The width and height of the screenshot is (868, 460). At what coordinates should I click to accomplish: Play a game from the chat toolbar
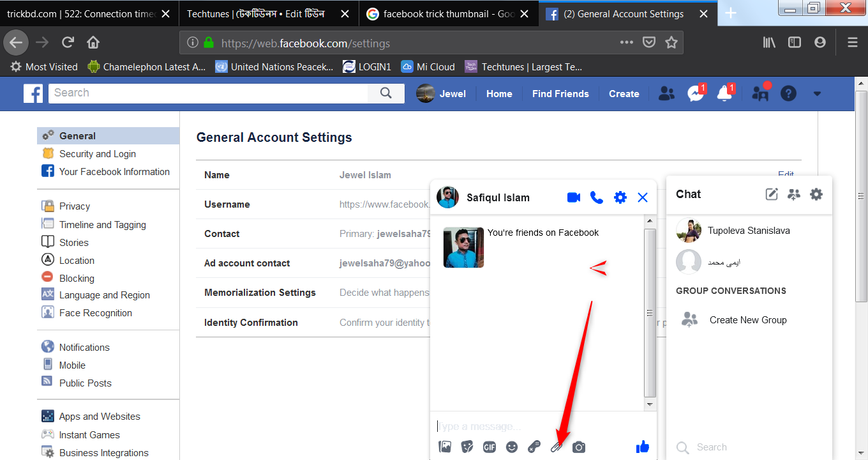click(x=534, y=447)
